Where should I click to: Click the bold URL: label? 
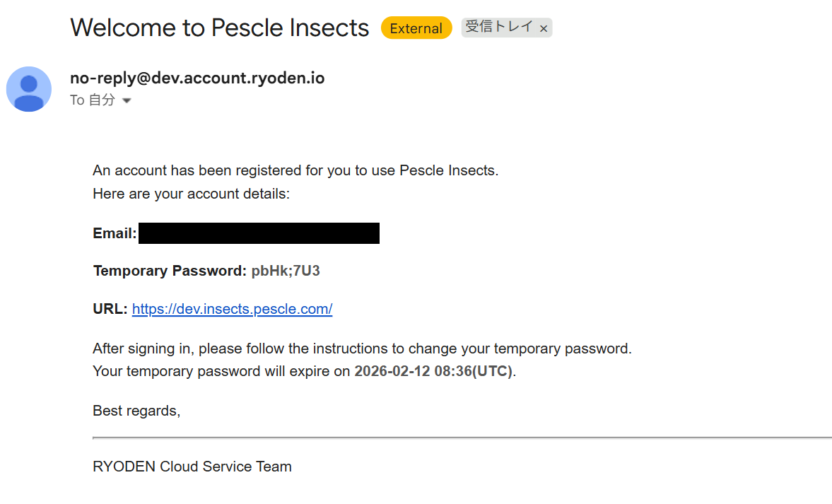110,309
